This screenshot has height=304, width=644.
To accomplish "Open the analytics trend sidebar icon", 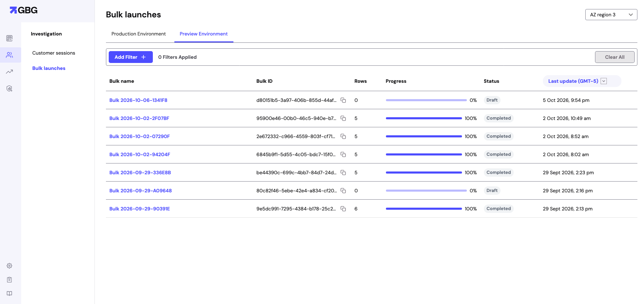I will [x=9, y=72].
